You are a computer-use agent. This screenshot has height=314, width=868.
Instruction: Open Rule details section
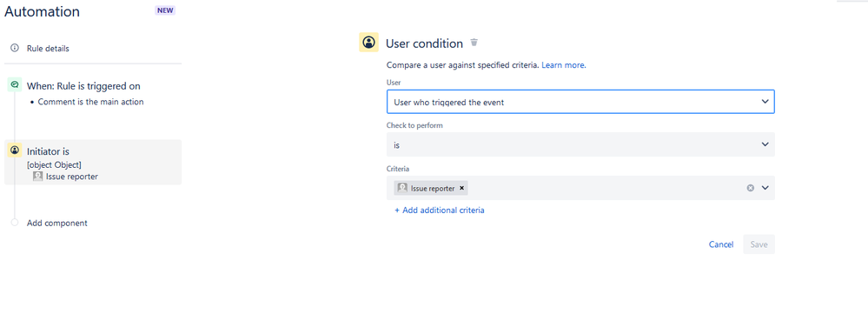48,48
